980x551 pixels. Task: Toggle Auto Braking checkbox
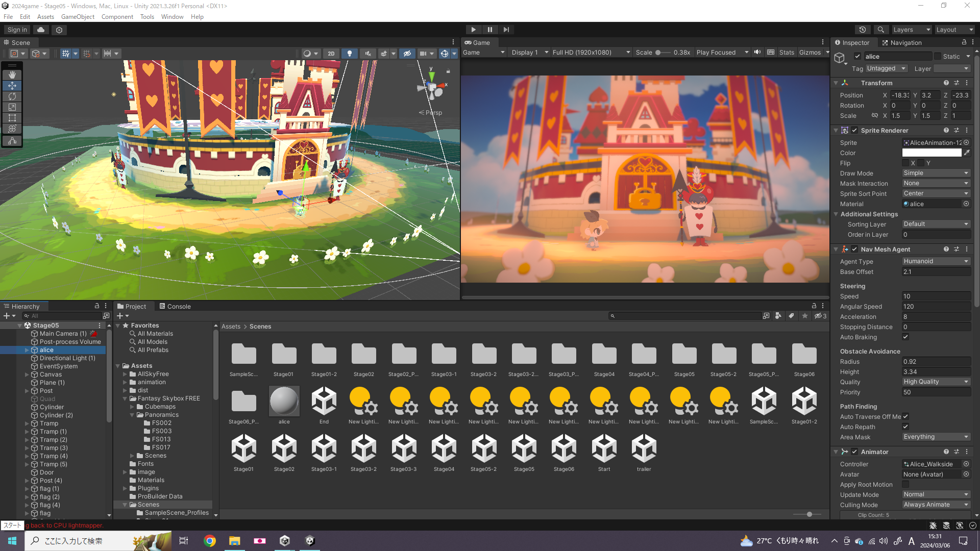click(905, 337)
